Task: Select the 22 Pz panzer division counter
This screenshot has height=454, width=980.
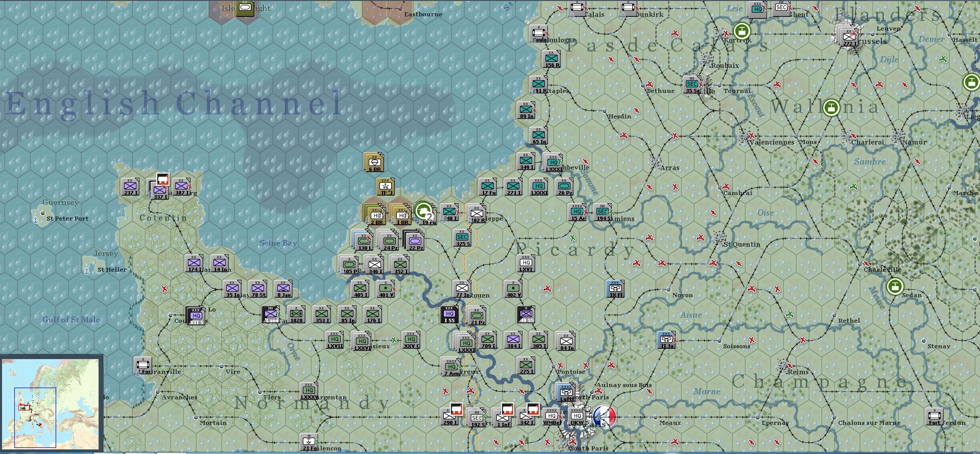Action: click(415, 240)
